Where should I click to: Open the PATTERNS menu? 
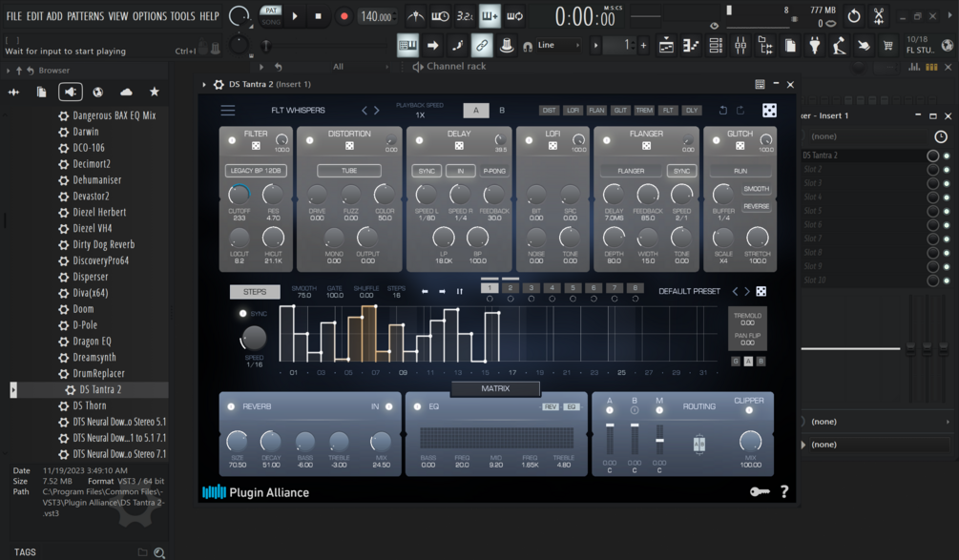point(86,16)
